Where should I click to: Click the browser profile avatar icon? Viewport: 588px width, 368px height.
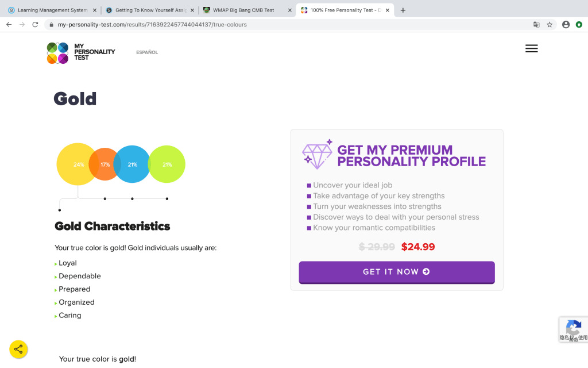tap(566, 25)
